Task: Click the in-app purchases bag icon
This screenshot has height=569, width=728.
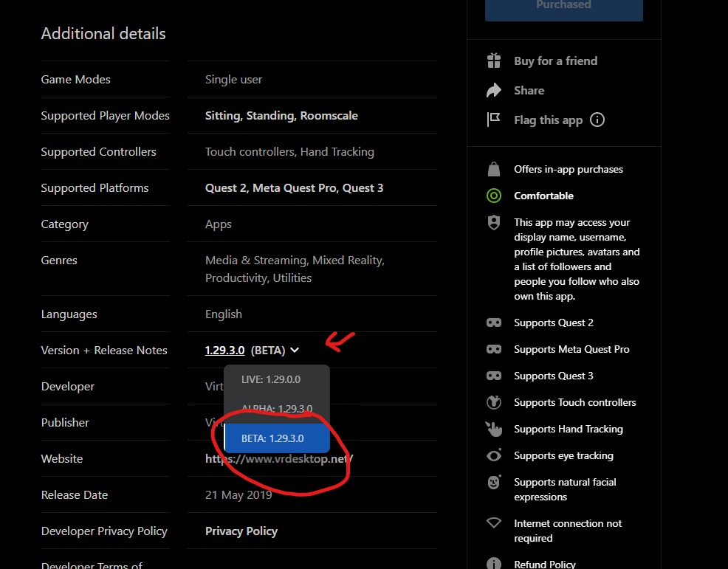Action: (494, 169)
